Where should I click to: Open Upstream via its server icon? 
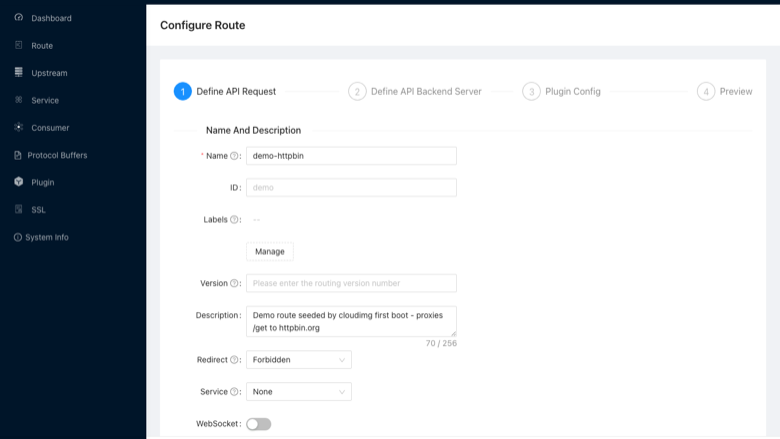(18, 72)
